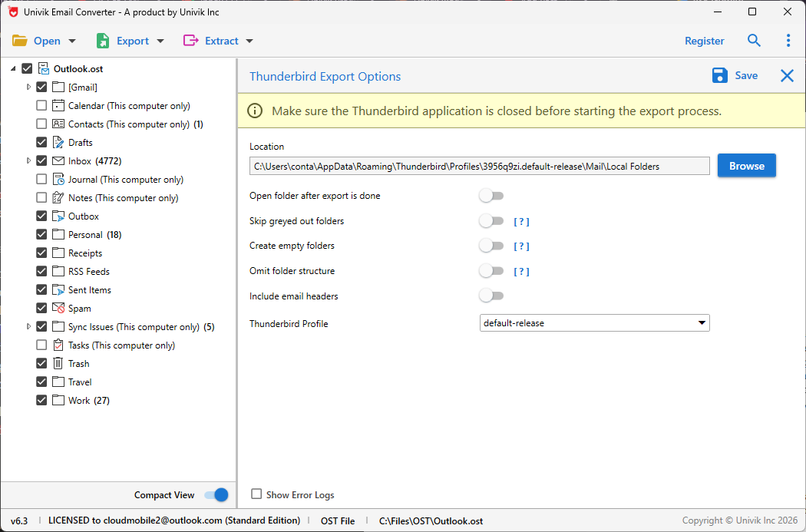Screen dimensions: 806x532
Task: Open help for Omit folder structure
Action: [x=521, y=272]
